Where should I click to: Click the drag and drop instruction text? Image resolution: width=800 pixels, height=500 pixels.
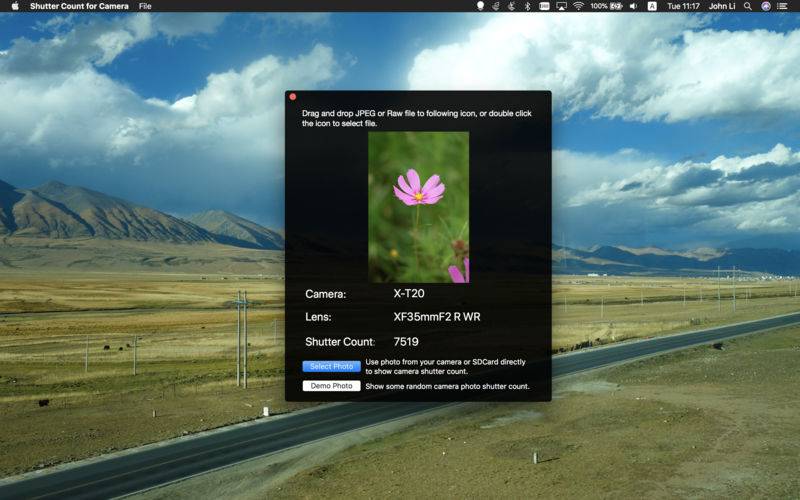click(x=416, y=118)
